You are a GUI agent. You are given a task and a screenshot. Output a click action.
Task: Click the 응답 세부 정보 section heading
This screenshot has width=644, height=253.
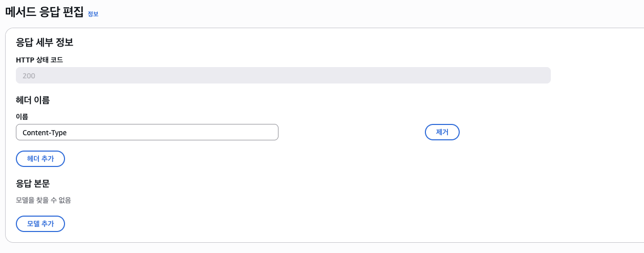(x=45, y=43)
